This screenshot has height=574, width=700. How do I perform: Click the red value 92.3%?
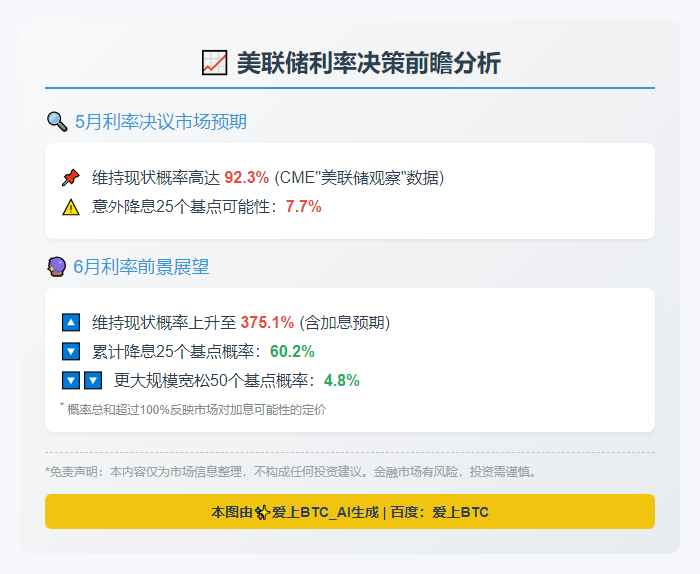coord(246,178)
